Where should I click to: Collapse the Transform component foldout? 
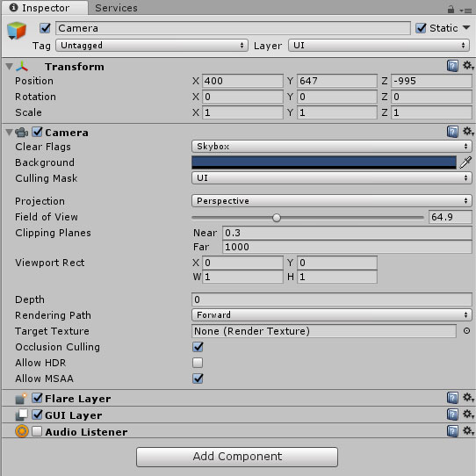coord(10,66)
